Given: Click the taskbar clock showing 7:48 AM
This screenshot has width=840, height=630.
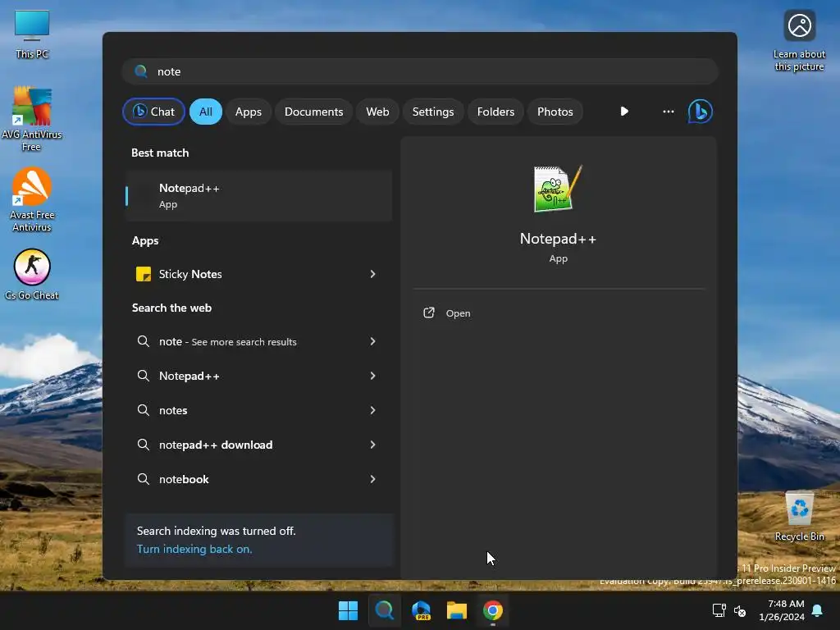Looking at the screenshot, I should pos(782,610).
